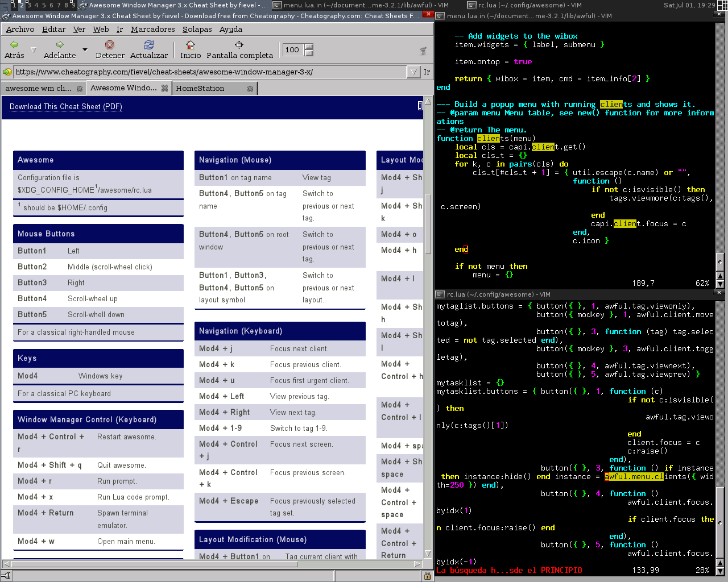
Task: Click 'function clients(menu)' line in menu.lua.in
Action: click(486, 138)
